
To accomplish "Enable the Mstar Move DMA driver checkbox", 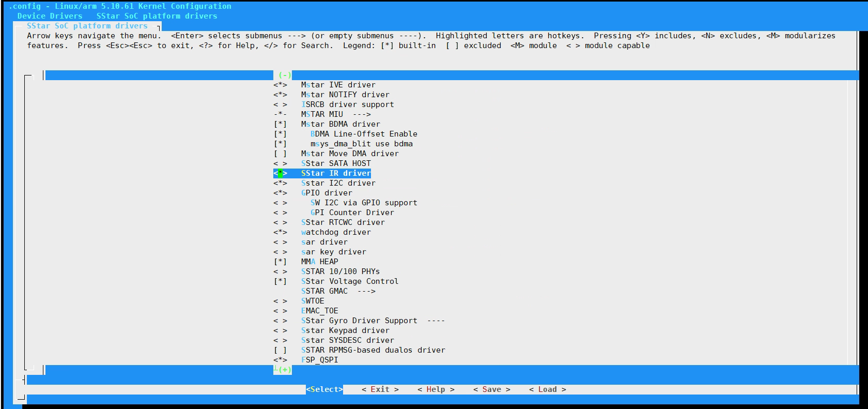I will click(x=280, y=154).
